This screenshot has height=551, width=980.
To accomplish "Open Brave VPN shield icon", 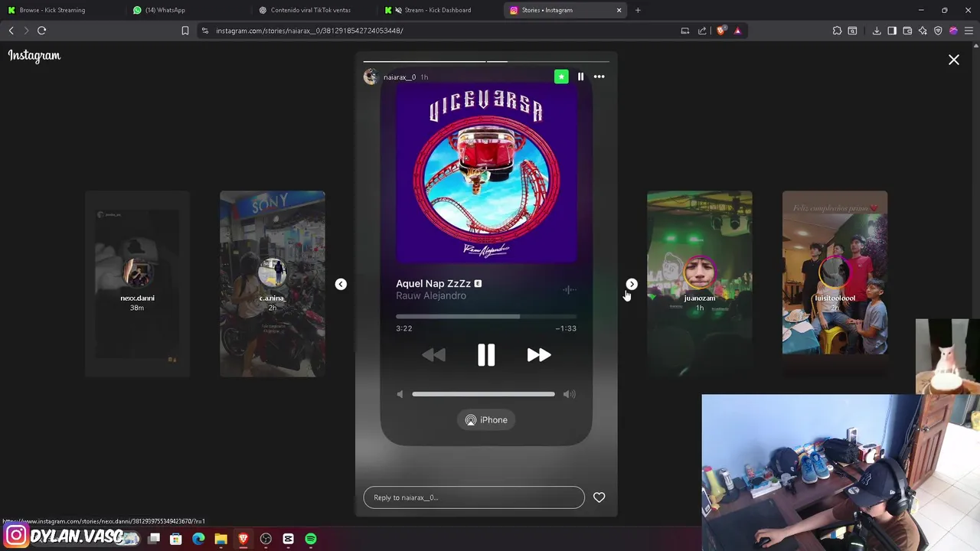I will 938,31.
